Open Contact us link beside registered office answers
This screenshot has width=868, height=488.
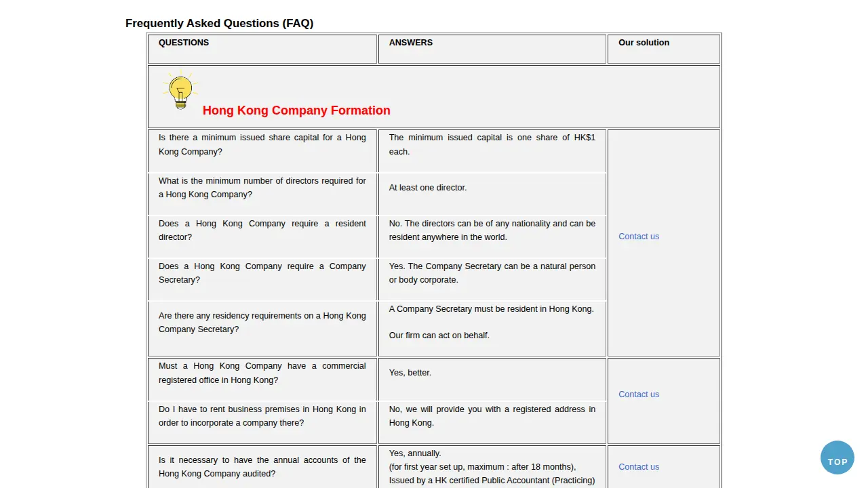click(639, 394)
